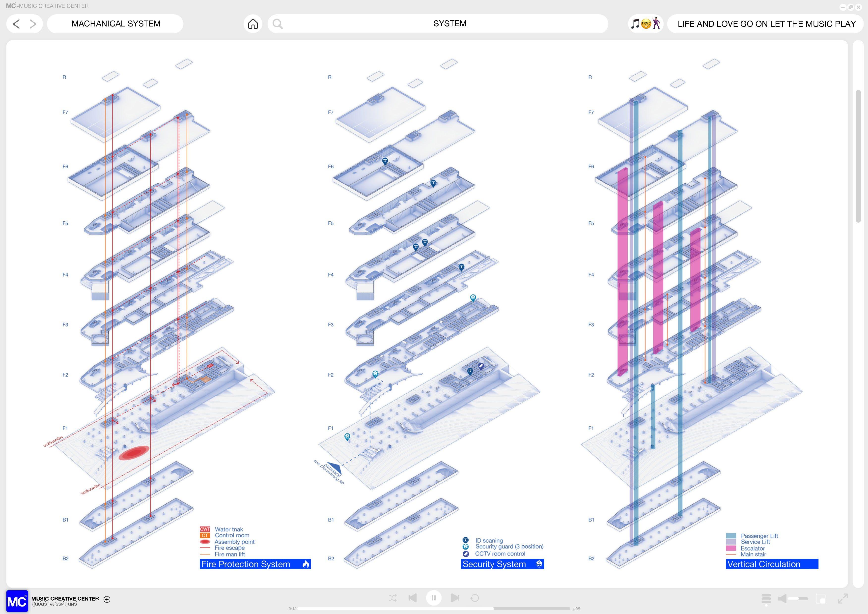Open the MACHANICAL SYSTEM tab

115,24
